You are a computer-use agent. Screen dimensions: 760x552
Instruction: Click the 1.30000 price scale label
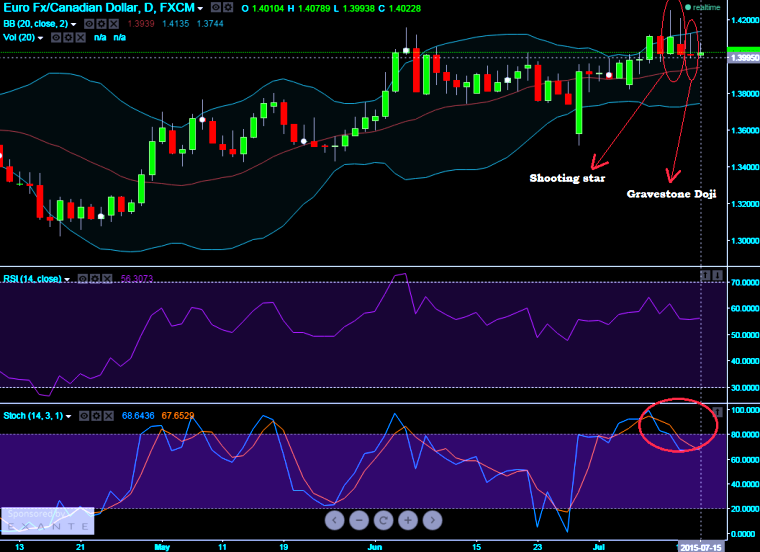[x=745, y=241]
